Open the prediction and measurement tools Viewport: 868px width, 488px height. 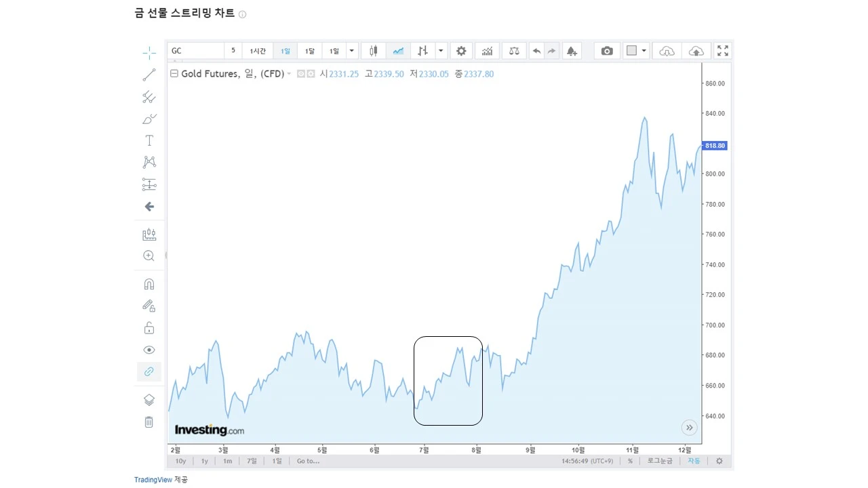point(149,184)
